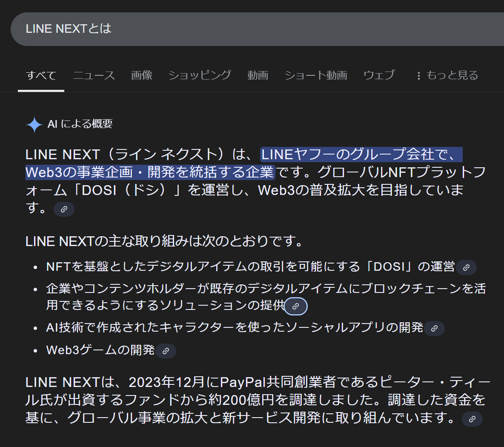Open the ショート動画 tab
504x447 pixels.
(315, 75)
